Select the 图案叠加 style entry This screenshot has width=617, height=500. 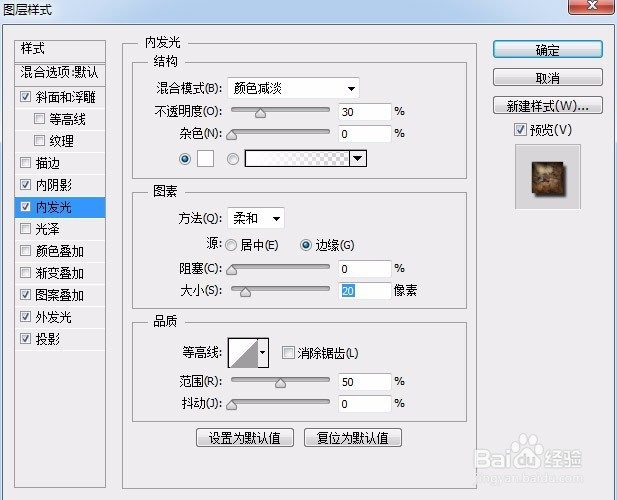tap(60, 295)
